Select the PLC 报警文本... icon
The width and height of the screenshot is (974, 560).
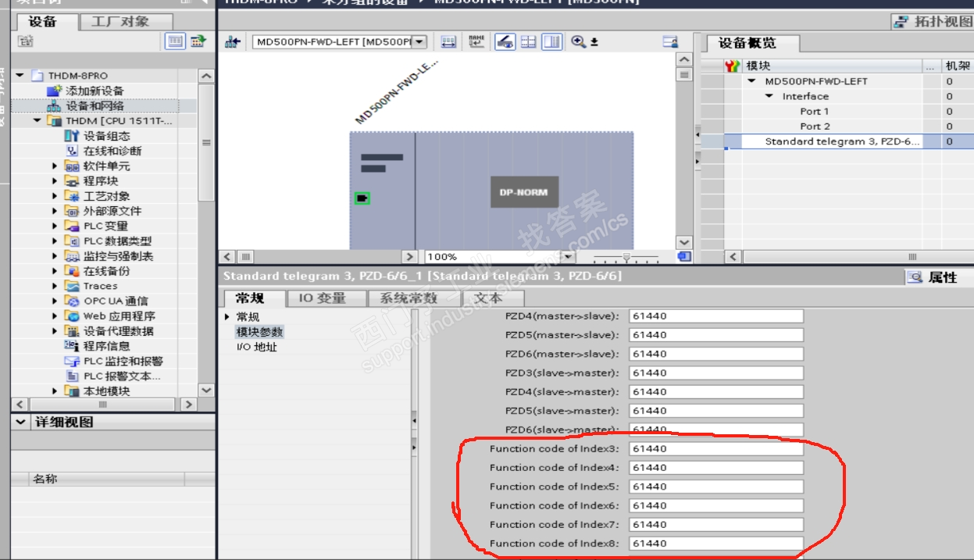coord(72,376)
